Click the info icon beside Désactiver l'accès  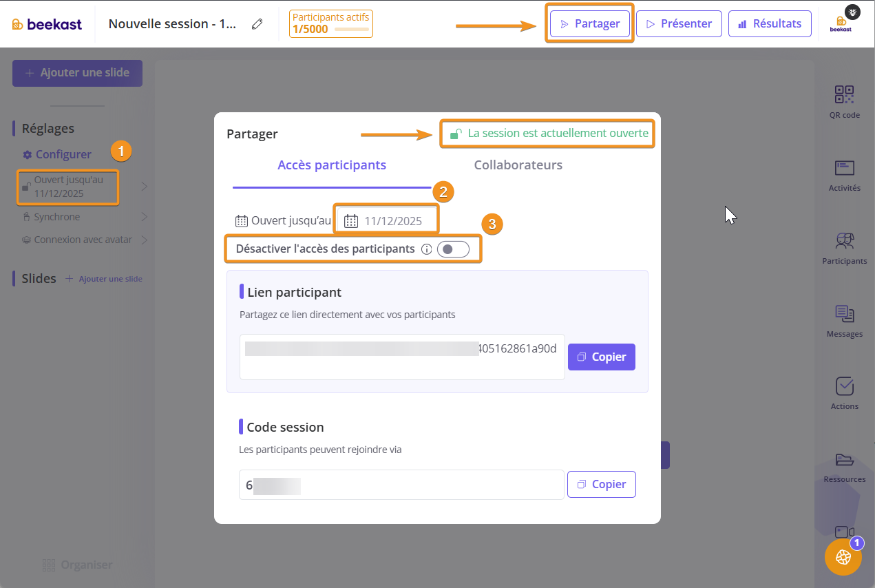(426, 249)
